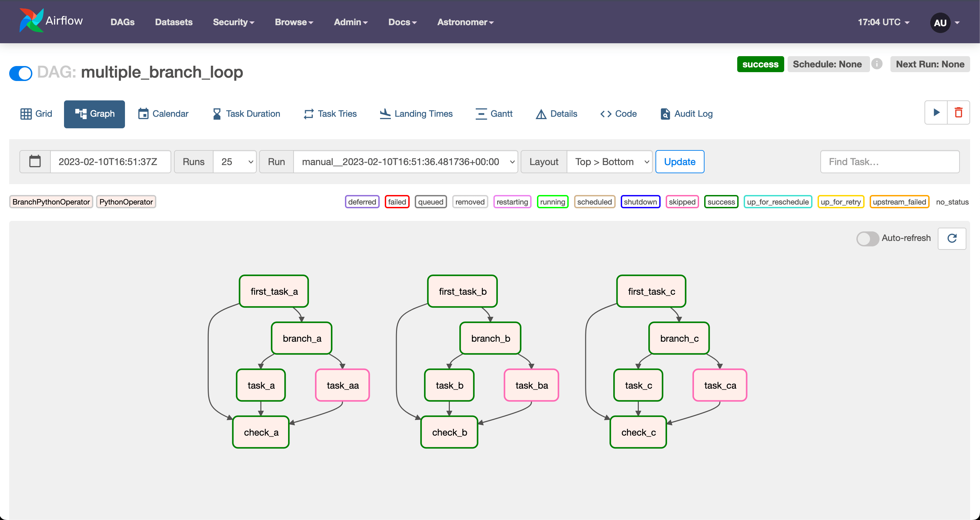Enable Auto-refresh for the graph
This screenshot has width=980, height=520.
click(867, 239)
